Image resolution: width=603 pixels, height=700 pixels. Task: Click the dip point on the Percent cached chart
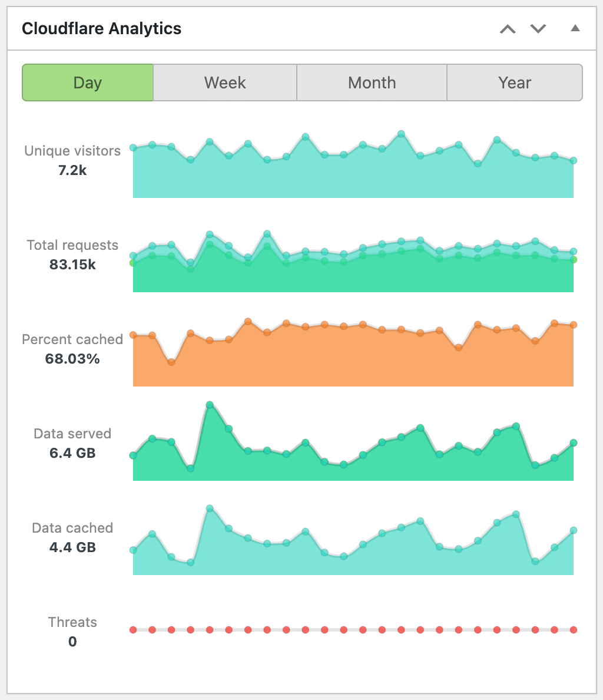(171, 362)
